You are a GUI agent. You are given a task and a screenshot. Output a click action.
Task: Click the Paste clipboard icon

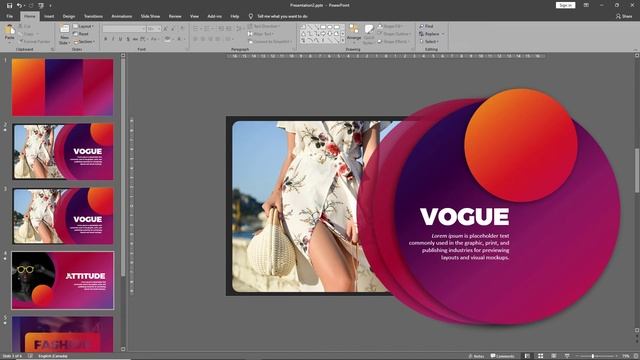click(10, 30)
